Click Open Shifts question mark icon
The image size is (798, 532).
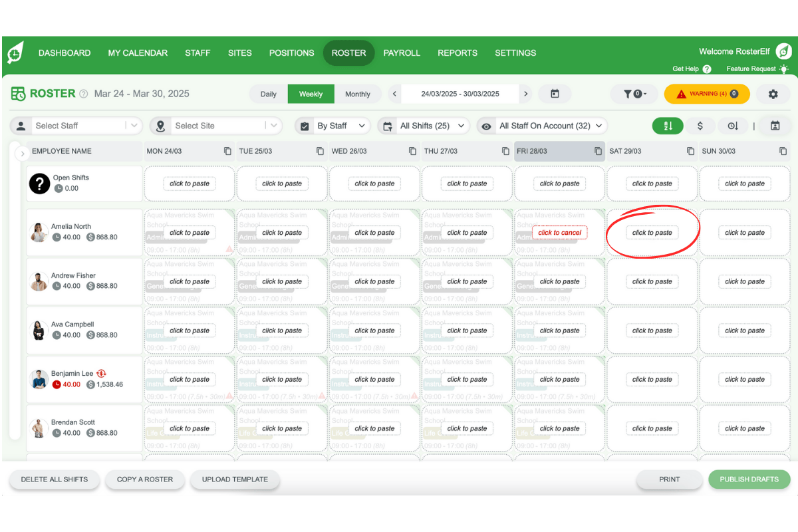(x=39, y=183)
